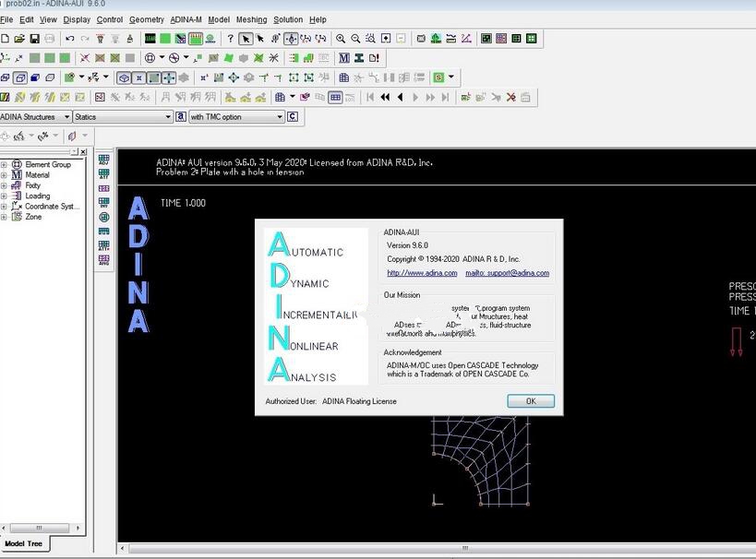Open the Help menu
Viewport: 756px width, 559px height.
(318, 19)
